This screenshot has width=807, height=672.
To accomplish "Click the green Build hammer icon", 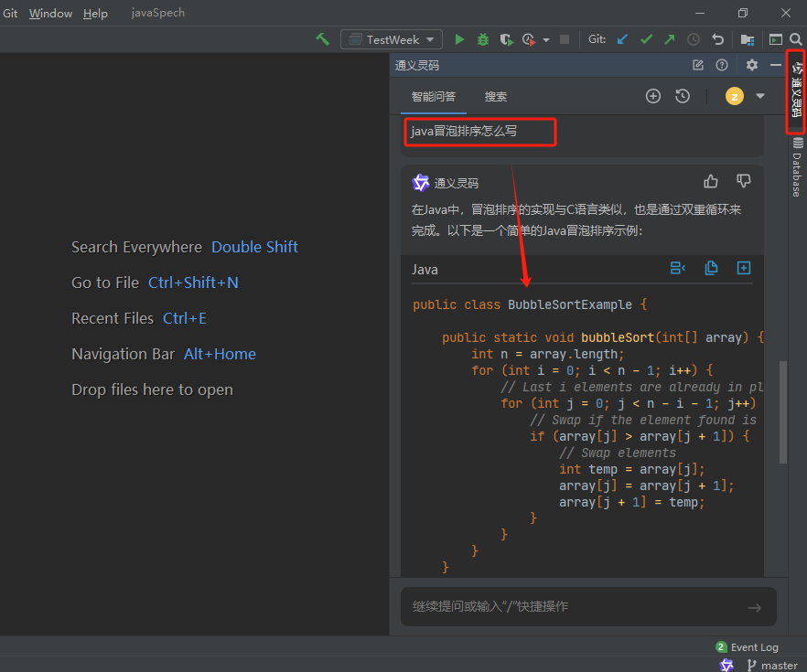I will (x=323, y=39).
